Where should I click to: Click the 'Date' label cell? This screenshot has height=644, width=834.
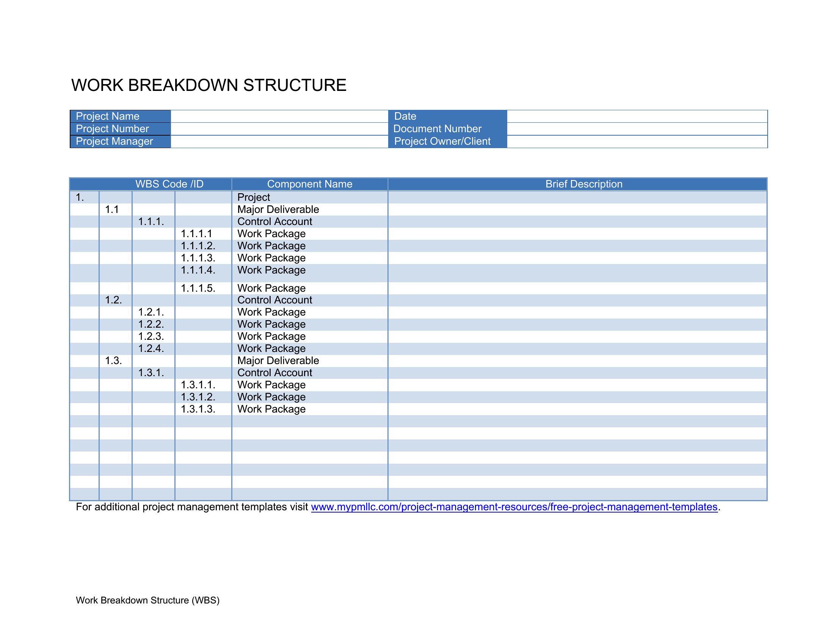pos(448,116)
